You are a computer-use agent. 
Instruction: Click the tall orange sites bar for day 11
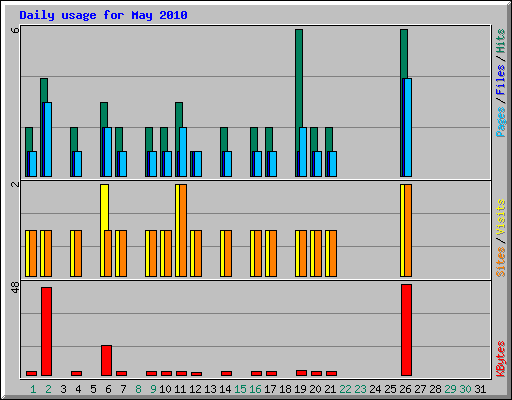click(183, 230)
